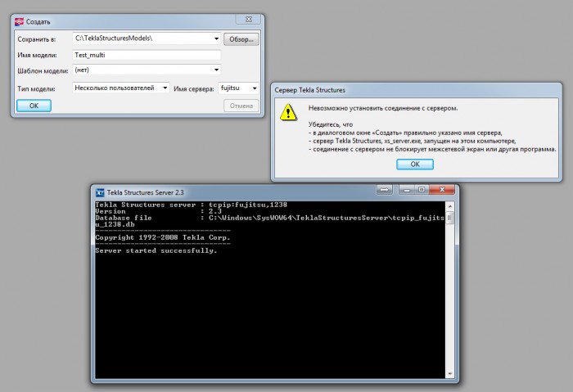Screen dimensions: 573x392
Task: Click the Отмена cancel button
Action: (x=241, y=106)
